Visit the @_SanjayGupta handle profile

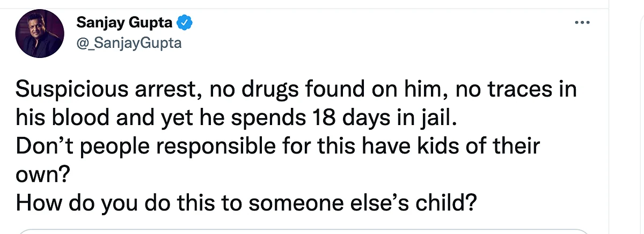click(x=129, y=43)
